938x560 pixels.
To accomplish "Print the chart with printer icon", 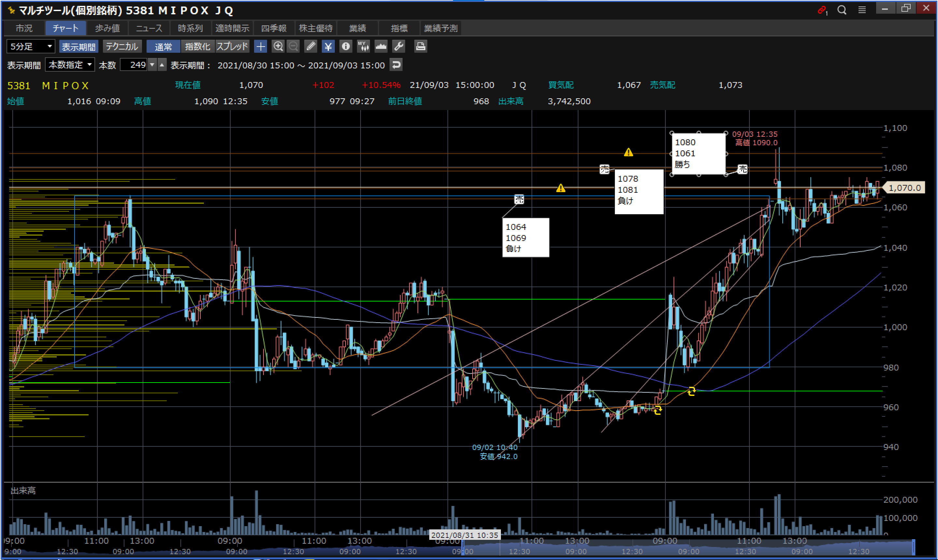I will click(x=420, y=47).
